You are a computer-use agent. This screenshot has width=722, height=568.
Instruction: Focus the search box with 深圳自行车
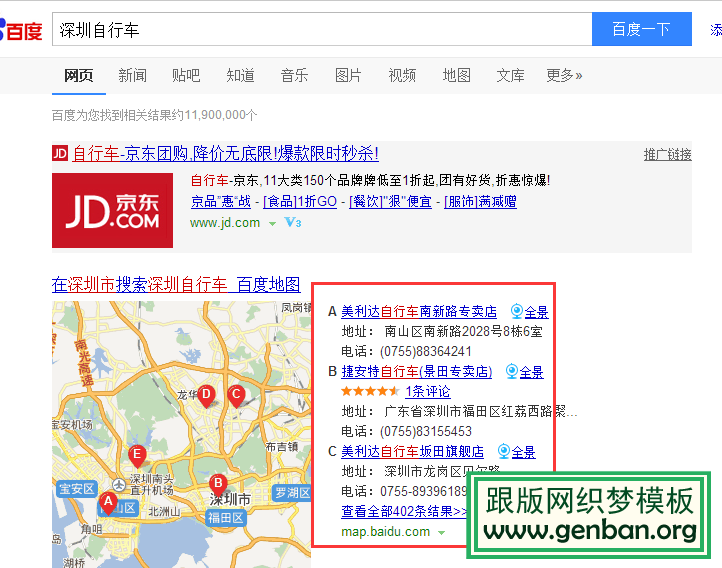pos(322,29)
